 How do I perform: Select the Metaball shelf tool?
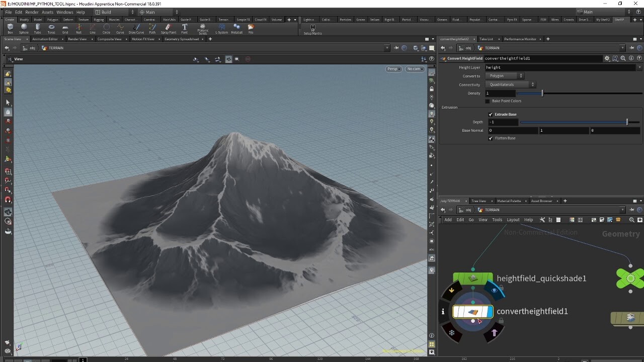point(237,27)
